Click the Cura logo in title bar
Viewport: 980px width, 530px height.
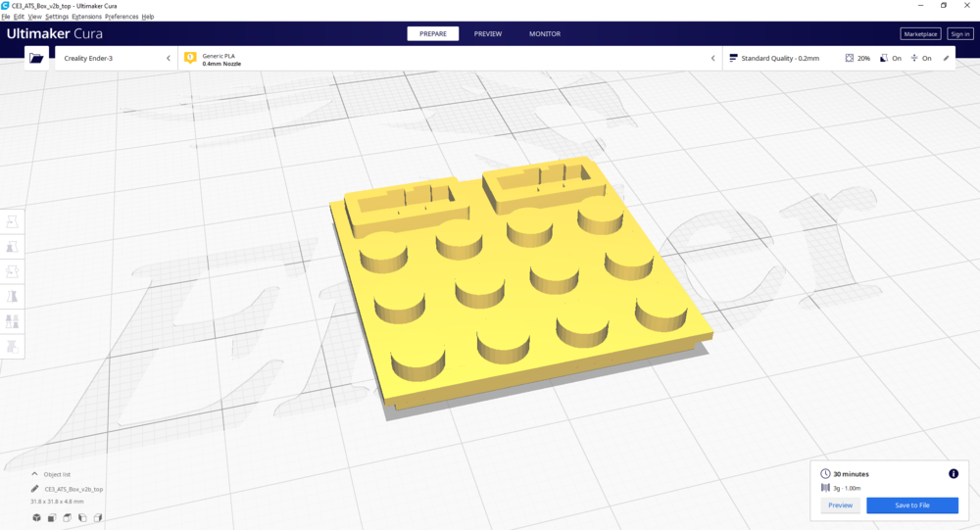(x=5, y=5)
